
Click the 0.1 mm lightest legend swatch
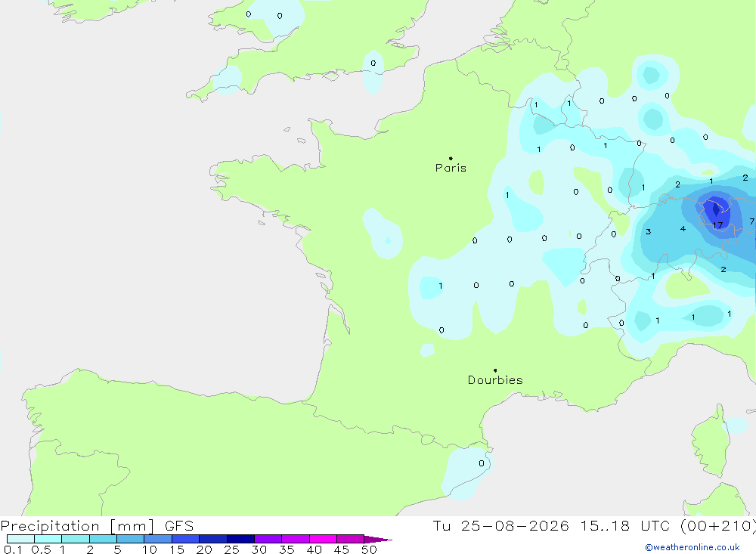pyautogui.click(x=20, y=539)
